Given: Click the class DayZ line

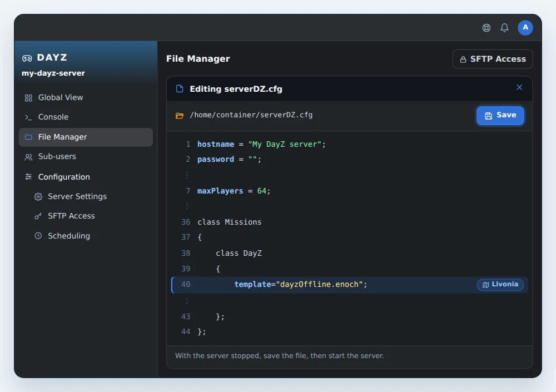Looking at the screenshot, I should 350,254.
